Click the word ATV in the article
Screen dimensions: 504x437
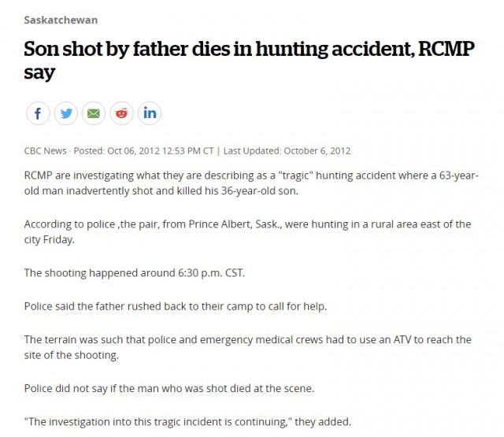coord(402,339)
